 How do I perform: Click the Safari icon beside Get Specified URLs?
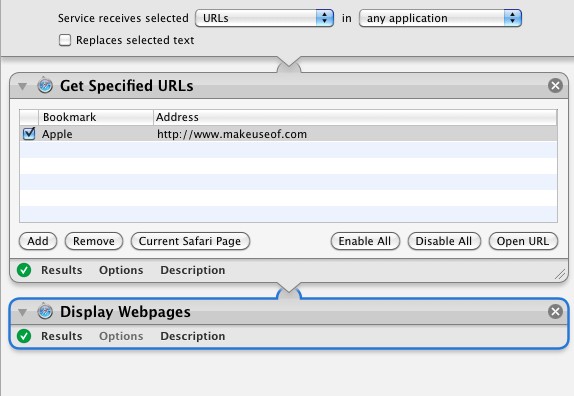pos(45,86)
